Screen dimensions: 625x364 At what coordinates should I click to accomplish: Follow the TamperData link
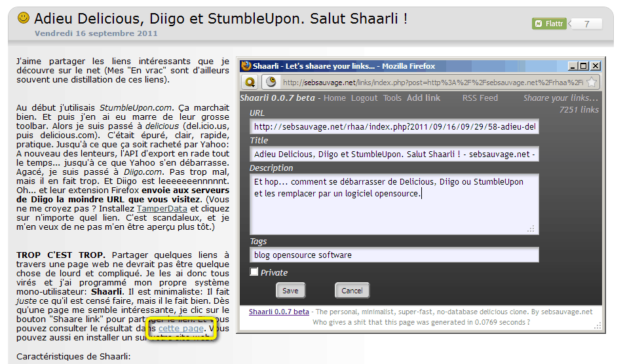[x=162, y=209]
